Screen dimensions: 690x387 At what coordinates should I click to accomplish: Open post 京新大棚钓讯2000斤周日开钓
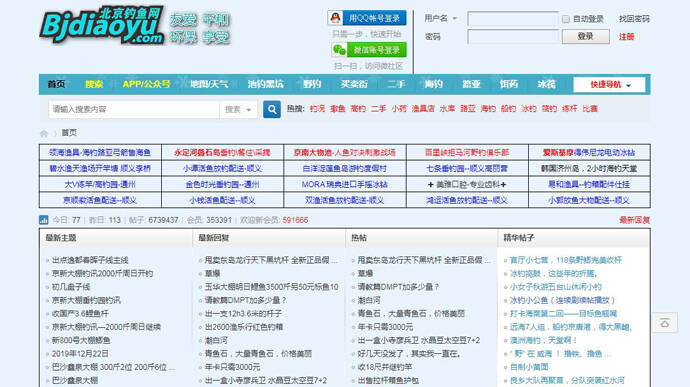coord(103,273)
